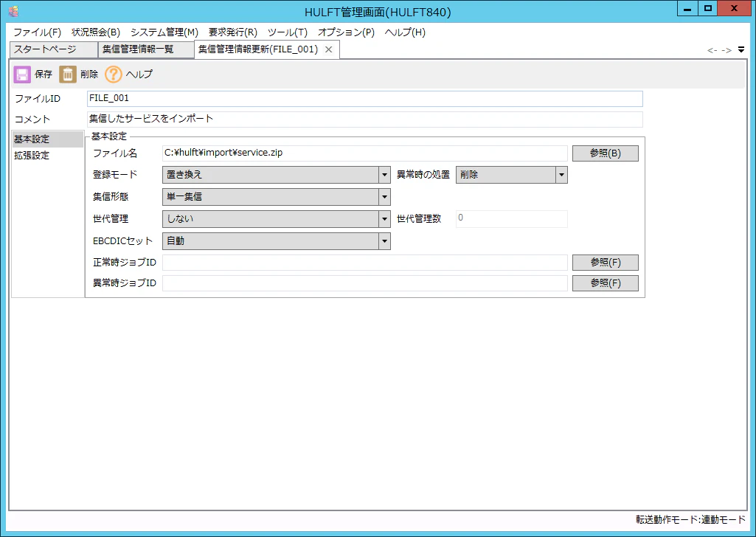Click 参照(F) button for 異常時ジョブID
This screenshot has height=537, width=756.
(605, 283)
